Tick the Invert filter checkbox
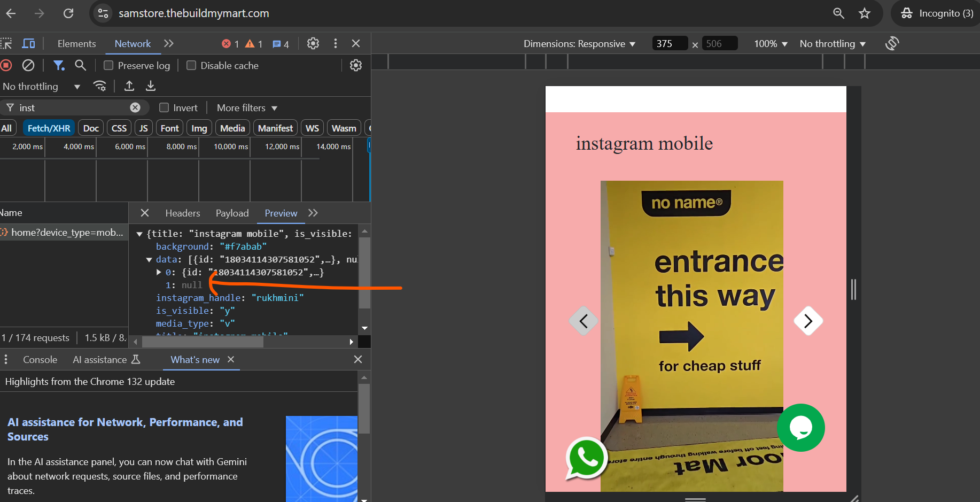This screenshot has width=980, height=502. coord(164,107)
